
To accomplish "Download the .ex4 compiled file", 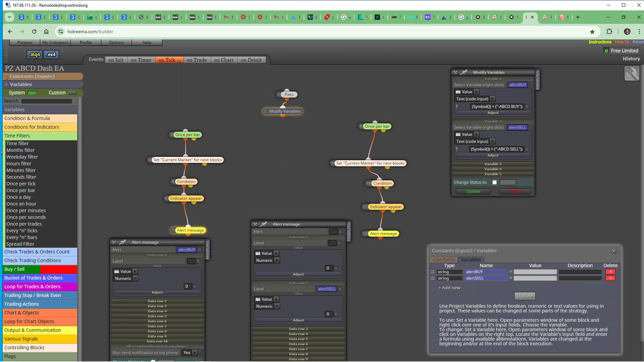I will coord(51,55).
